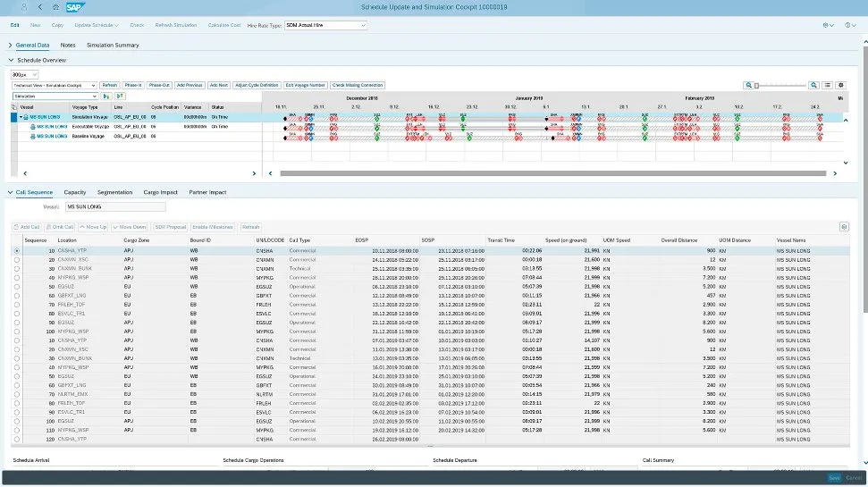Click the Gantt zoom-out magnifier icon

point(749,85)
